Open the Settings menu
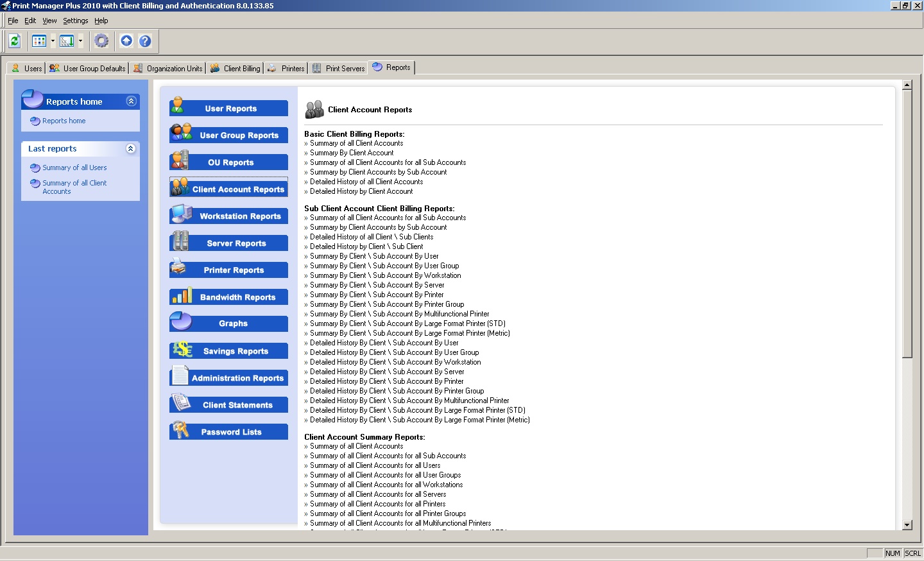 coord(75,21)
